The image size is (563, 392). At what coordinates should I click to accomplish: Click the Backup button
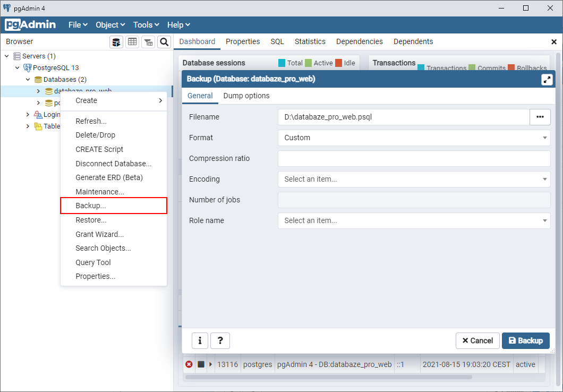click(525, 340)
